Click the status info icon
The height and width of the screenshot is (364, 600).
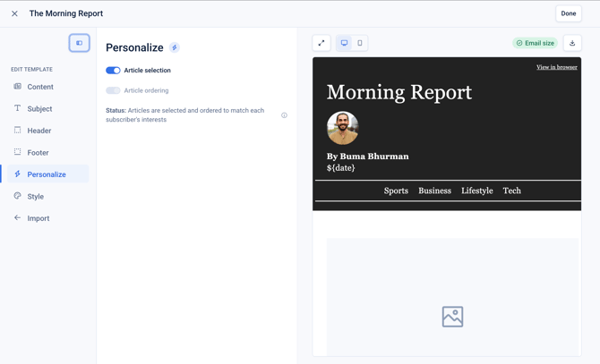[x=284, y=115]
